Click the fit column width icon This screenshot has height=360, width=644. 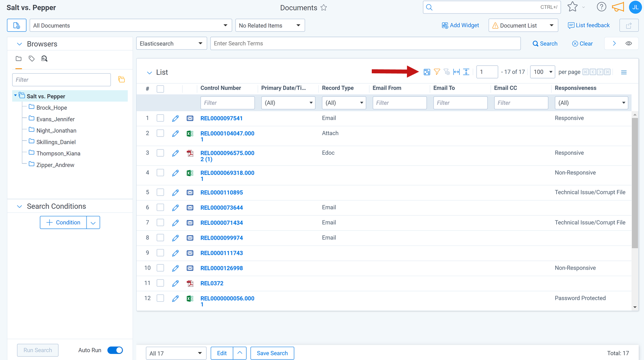pyautogui.click(x=456, y=72)
